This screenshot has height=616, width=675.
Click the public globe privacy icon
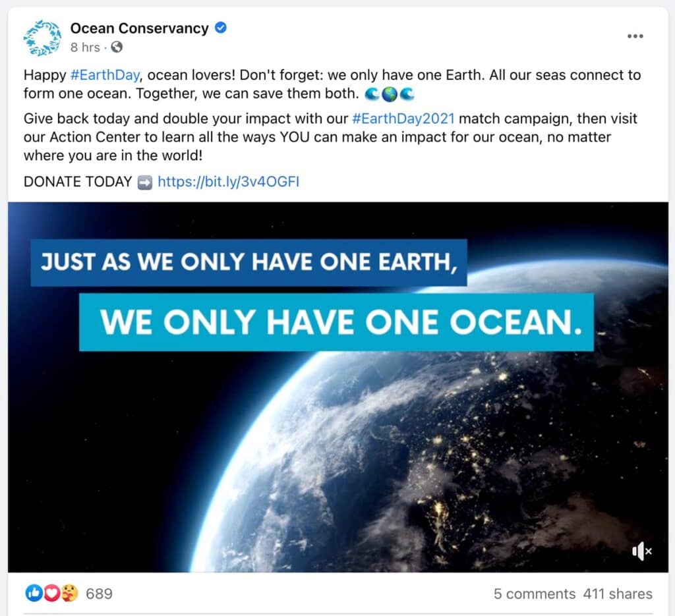tap(117, 47)
